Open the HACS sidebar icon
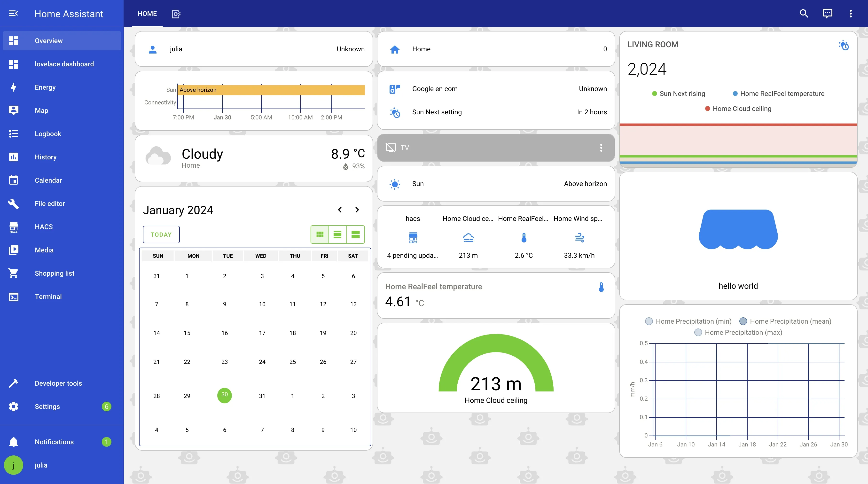 (14, 227)
